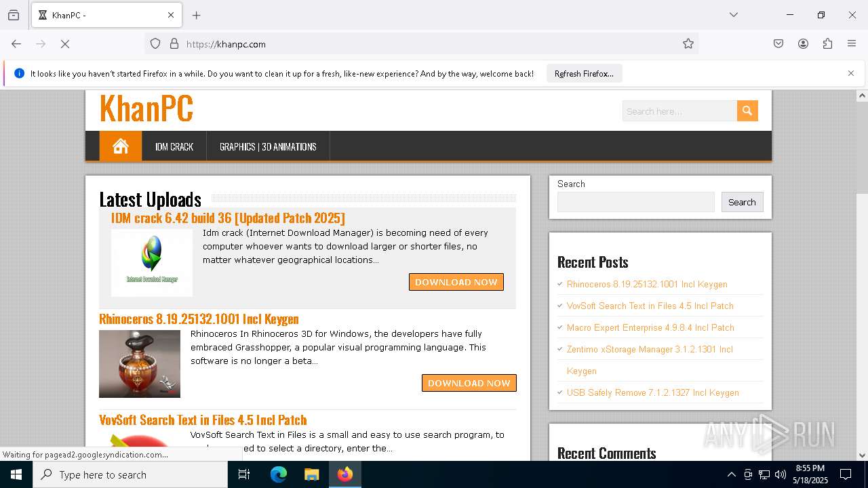Open recent post Macro Expert Enterprise 4.9.8.4
This screenshot has width=868, height=488.
650,327
